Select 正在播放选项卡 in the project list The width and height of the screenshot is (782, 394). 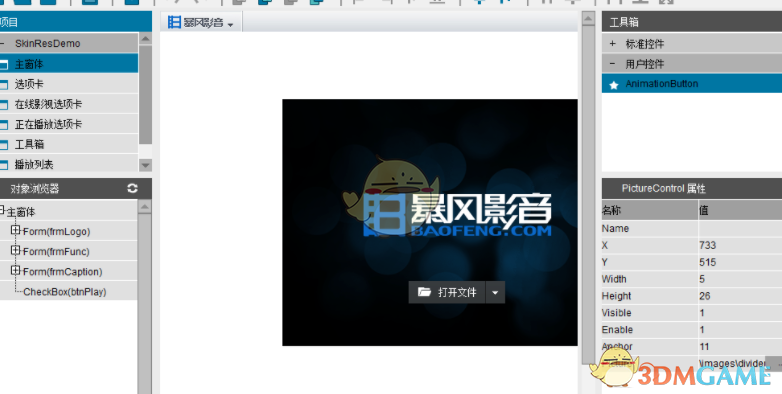point(69,124)
